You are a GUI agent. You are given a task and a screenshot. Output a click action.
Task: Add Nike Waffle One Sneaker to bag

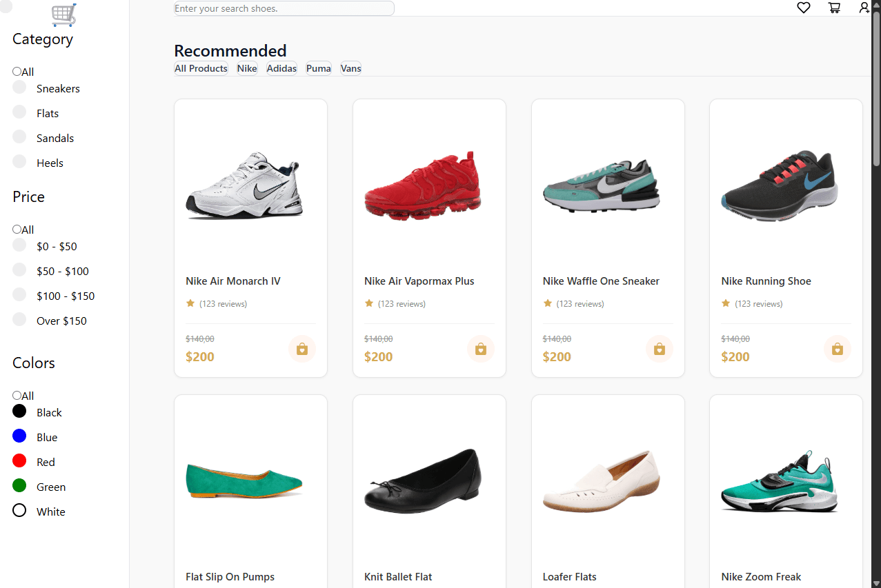click(660, 349)
